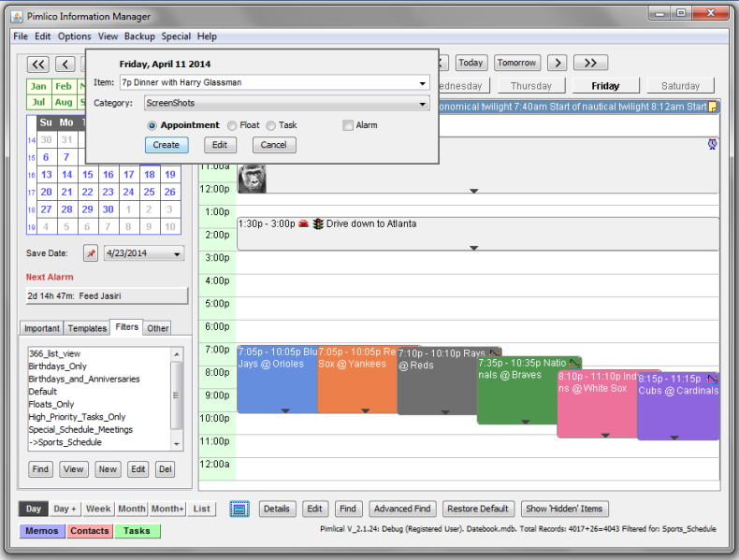The width and height of the screenshot is (739, 560).
Task: Click the filter list scroll down arrow
Action: point(176,444)
